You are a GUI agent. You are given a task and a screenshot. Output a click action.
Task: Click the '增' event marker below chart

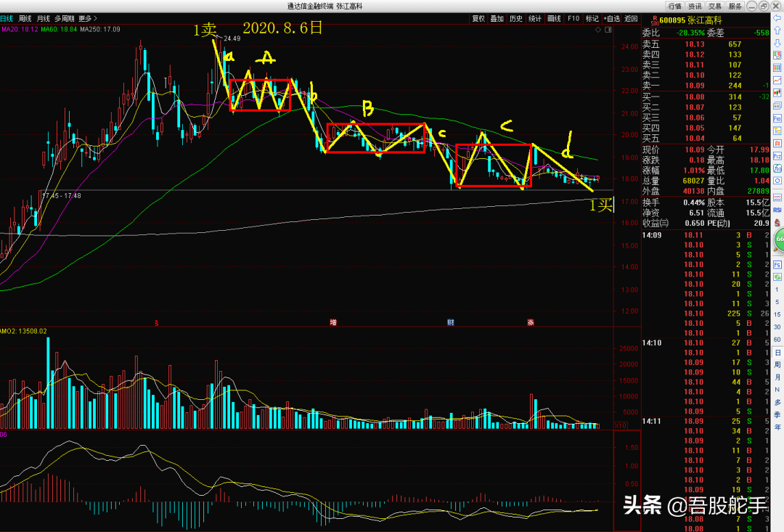pos(333,322)
